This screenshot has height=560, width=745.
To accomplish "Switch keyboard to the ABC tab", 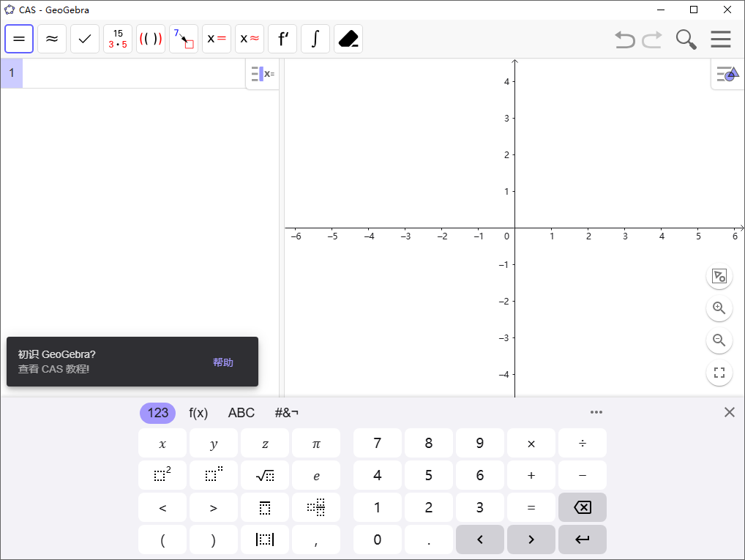I will [x=242, y=413].
